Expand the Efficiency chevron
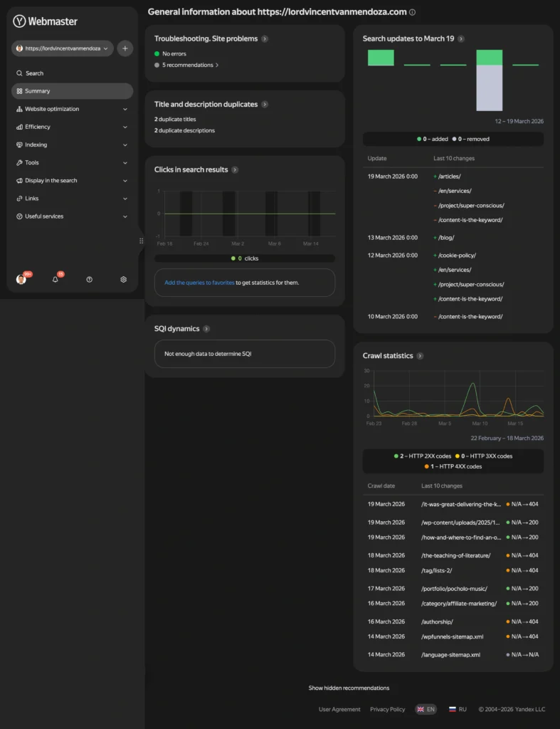The image size is (560, 729). pos(125,127)
